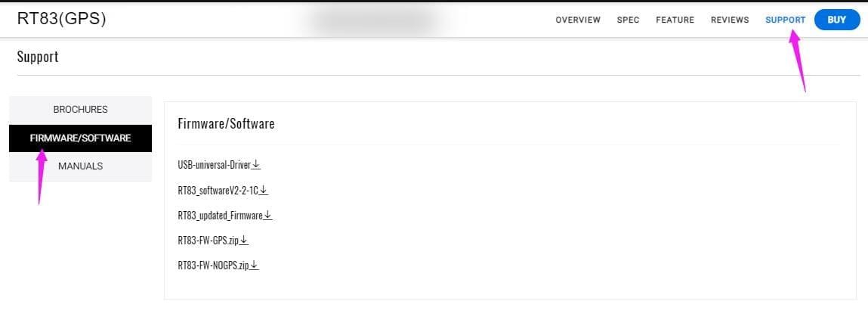
Task: Click the blue Buy button
Action: pos(837,20)
